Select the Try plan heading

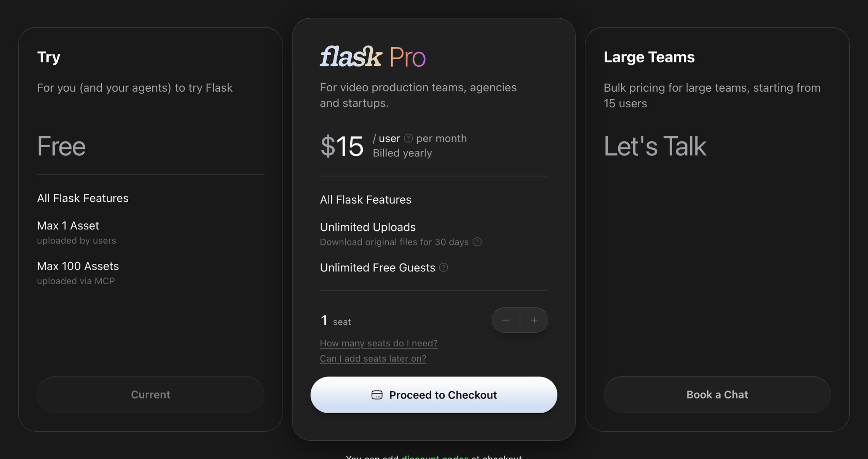pyautogui.click(x=49, y=57)
